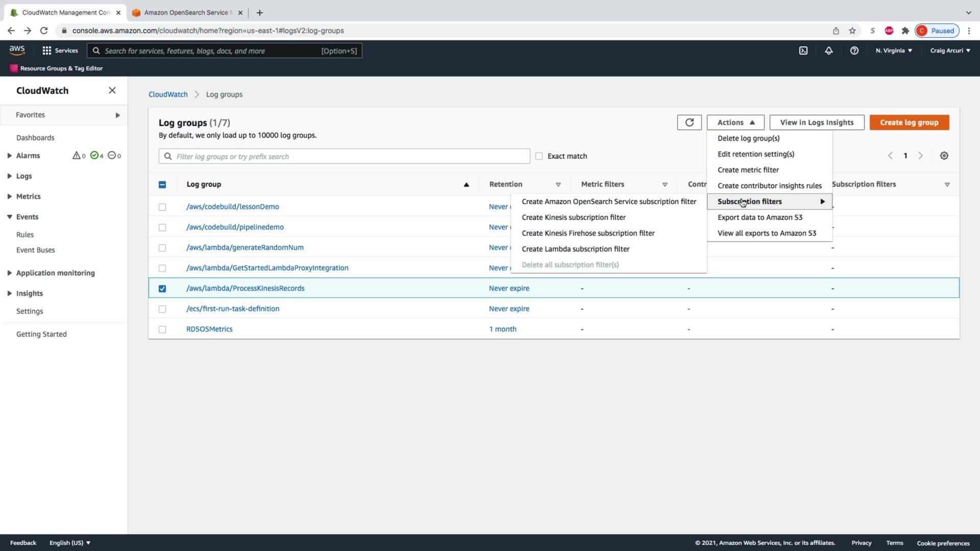This screenshot has height=551, width=980.
Task: Click the help question mark icon
Action: (854, 51)
